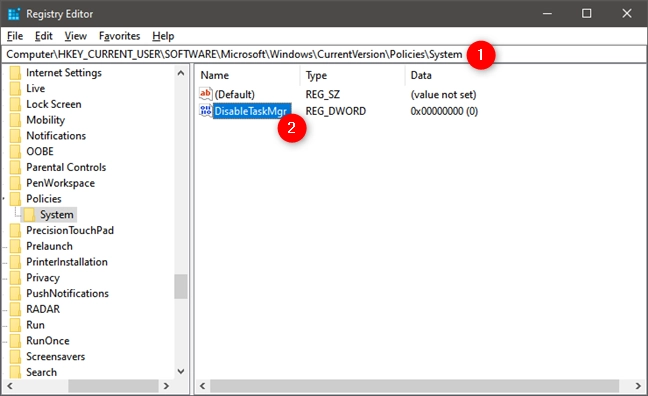Expand the Prelaunch tree node
The height and width of the screenshot is (396, 648).
point(5,247)
